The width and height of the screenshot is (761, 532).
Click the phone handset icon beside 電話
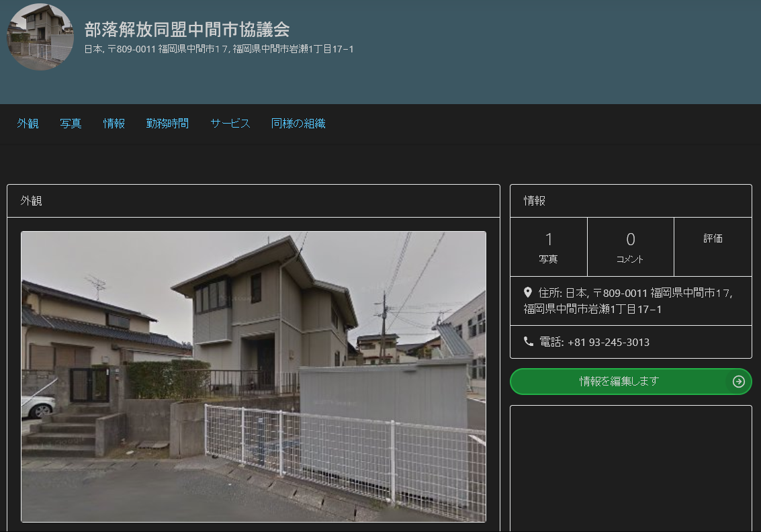click(x=529, y=342)
